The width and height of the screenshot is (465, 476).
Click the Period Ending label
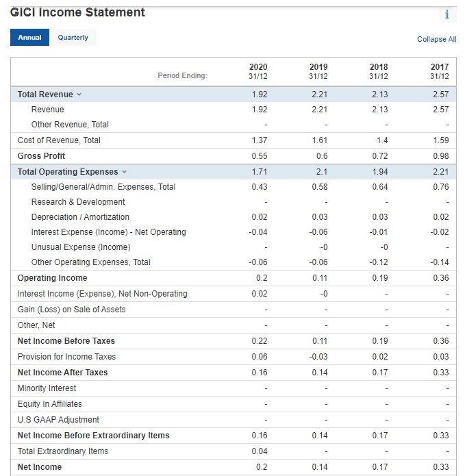tap(182, 75)
